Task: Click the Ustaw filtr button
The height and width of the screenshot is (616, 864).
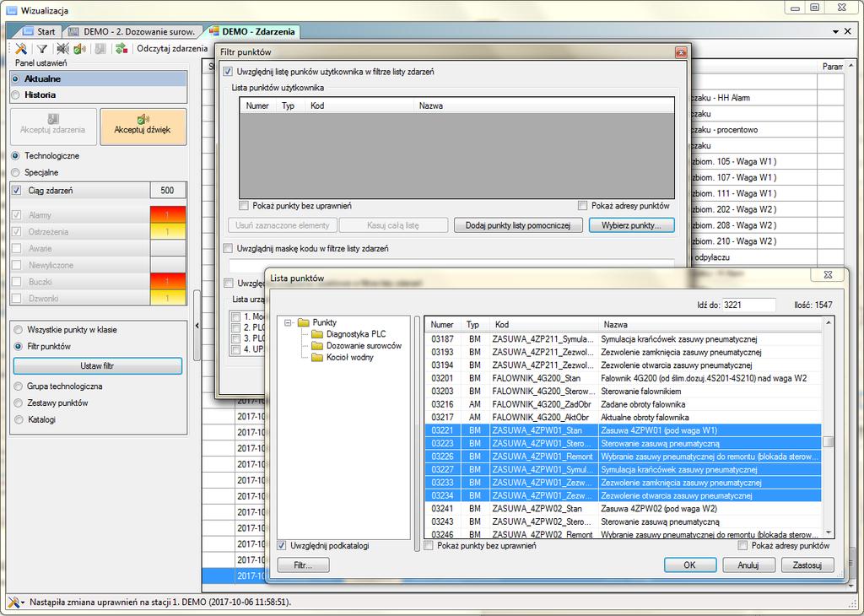Action: tap(98, 366)
